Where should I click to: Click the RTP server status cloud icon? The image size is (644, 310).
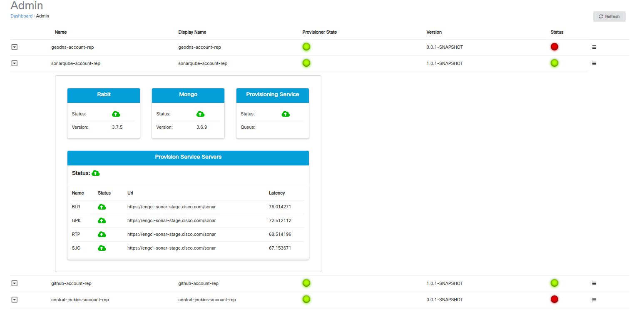coord(102,234)
